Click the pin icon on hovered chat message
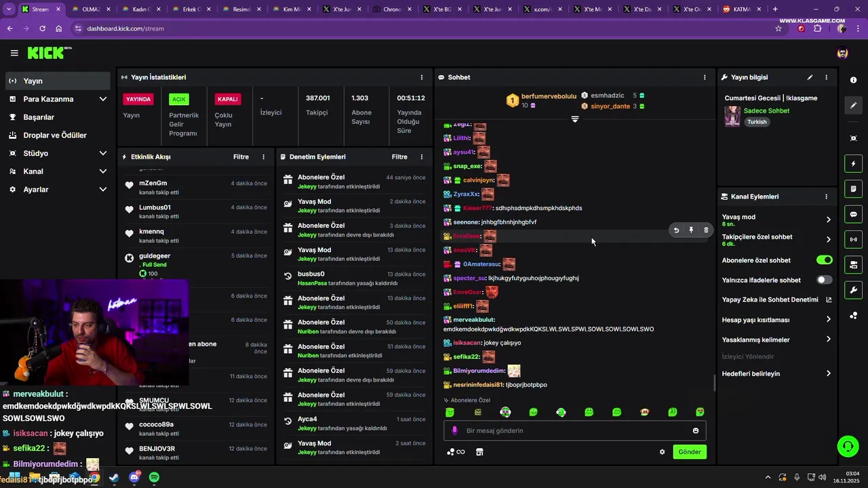 691,230
